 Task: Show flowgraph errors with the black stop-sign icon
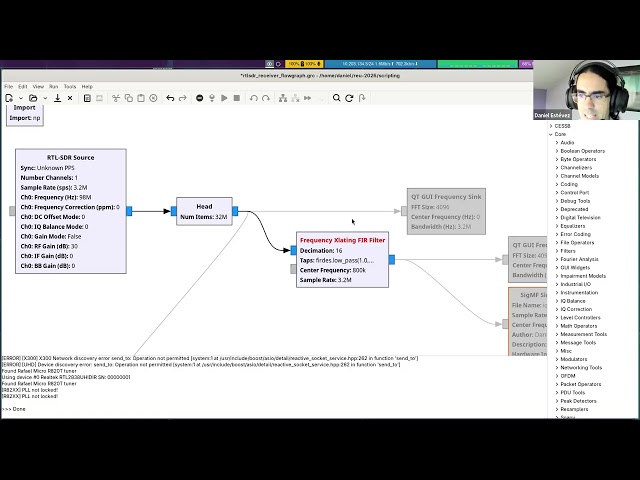click(x=200, y=98)
